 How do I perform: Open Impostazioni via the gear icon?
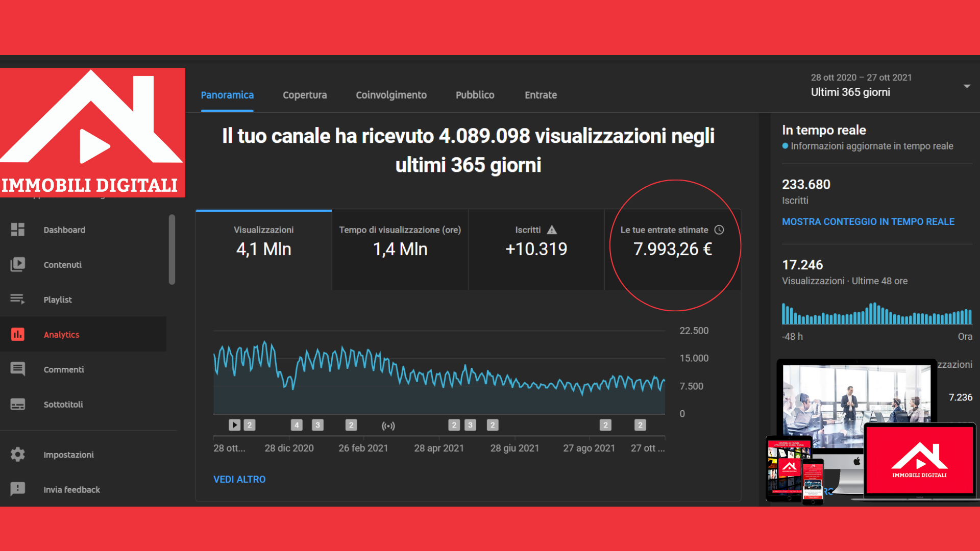click(x=18, y=454)
